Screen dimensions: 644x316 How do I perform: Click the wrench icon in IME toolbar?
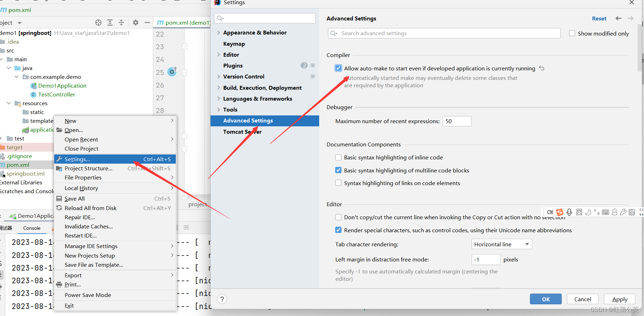(623, 212)
